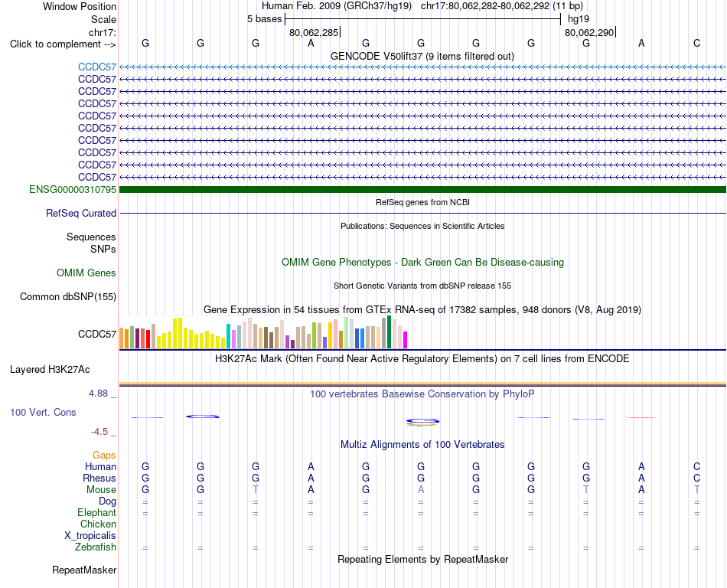Image resolution: width=727 pixels, height=588 pixels.
Task: Click the chr17:80,062,282-80,062,292 (11 bp) position text
Action: 502,6
